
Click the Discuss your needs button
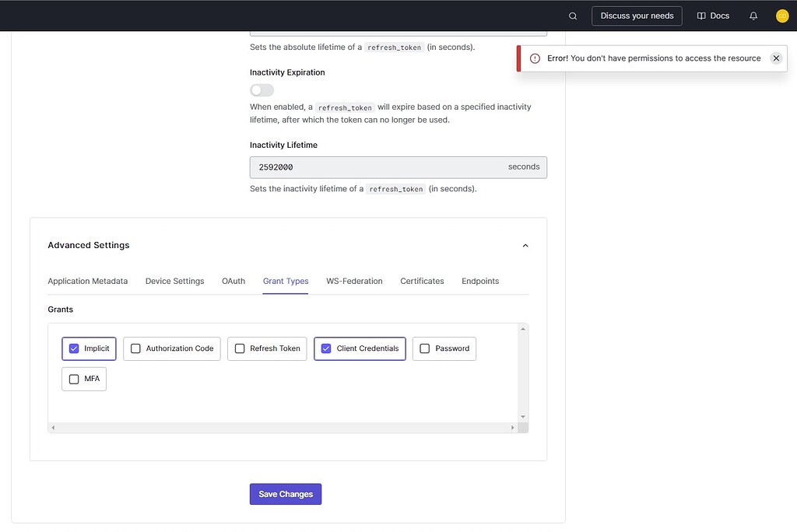(637, 16)
